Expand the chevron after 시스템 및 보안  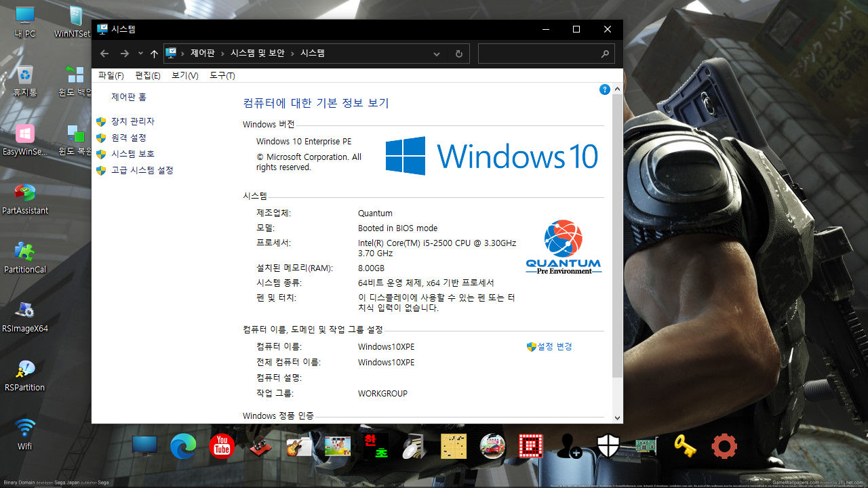(293, 53)
